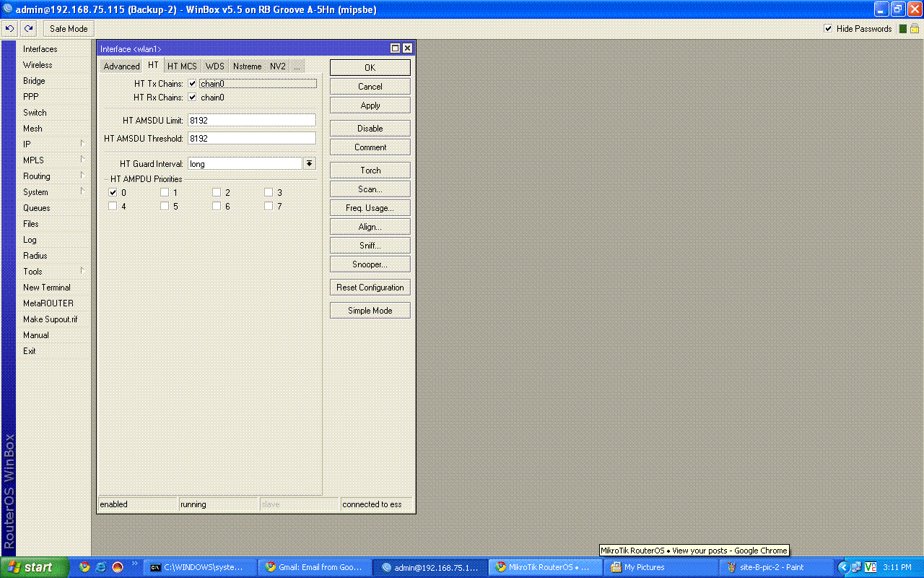Click the HT AMSDU Threshold field
The height and width of the screenshot is (578, 924).
point(251,138)
